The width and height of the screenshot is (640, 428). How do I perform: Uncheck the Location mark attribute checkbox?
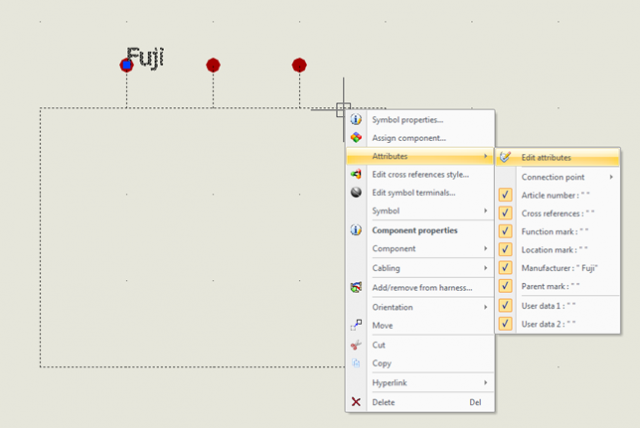coord(505,249)
